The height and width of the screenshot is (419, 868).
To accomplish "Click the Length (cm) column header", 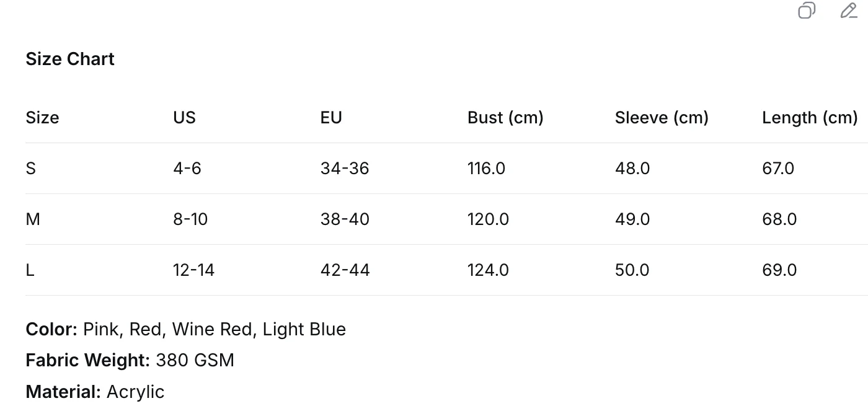I will click(810, 118).
